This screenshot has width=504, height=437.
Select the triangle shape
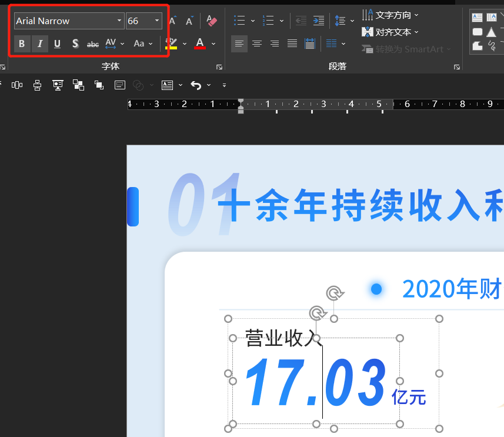[491, 32]
